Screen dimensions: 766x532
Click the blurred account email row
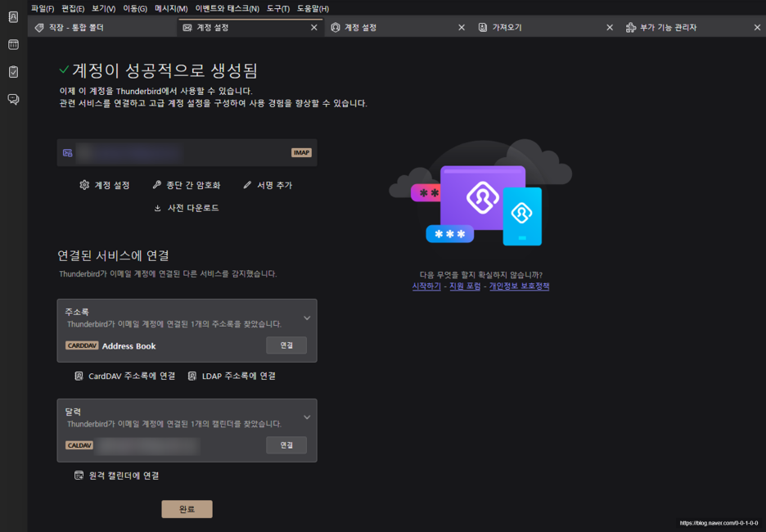(x=187, y=153)
